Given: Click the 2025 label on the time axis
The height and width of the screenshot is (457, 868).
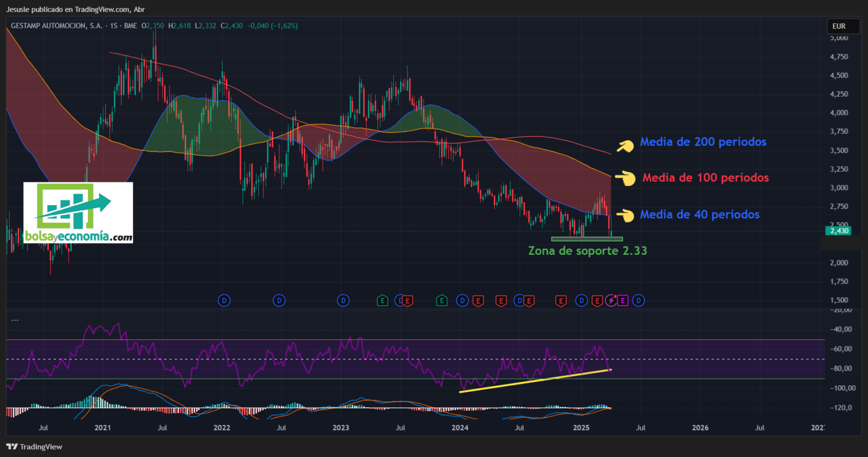Looking at the screenshot, I should click(581, 428).
